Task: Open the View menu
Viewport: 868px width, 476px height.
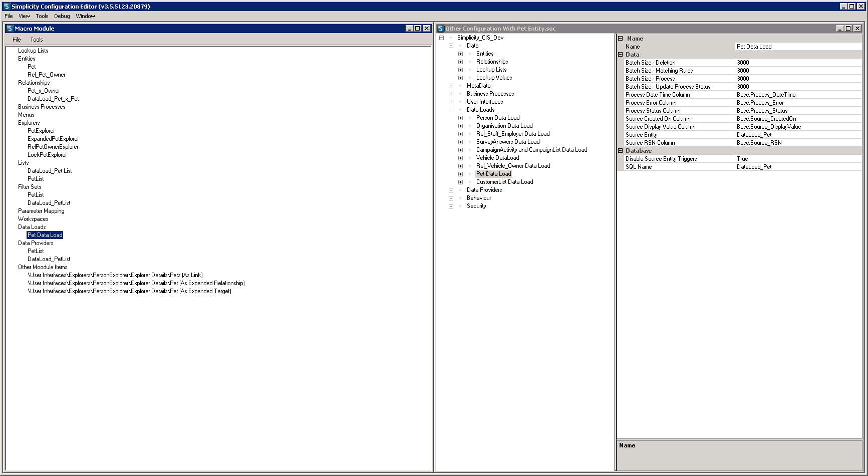Action: [x=24, y=16]
